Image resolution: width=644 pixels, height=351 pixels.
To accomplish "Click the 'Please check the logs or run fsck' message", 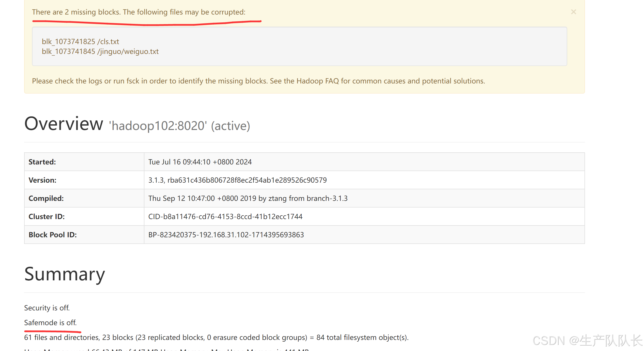I will point(259,81).
